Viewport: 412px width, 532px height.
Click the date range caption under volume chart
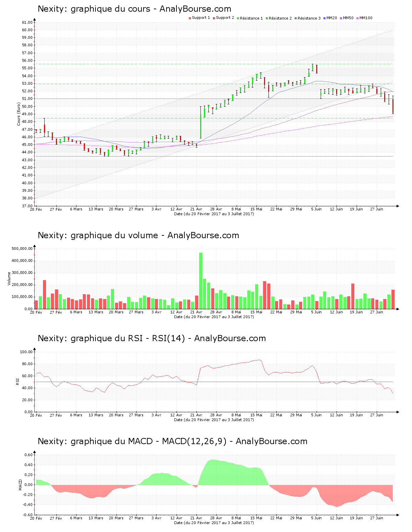click(x=214, y=316)
